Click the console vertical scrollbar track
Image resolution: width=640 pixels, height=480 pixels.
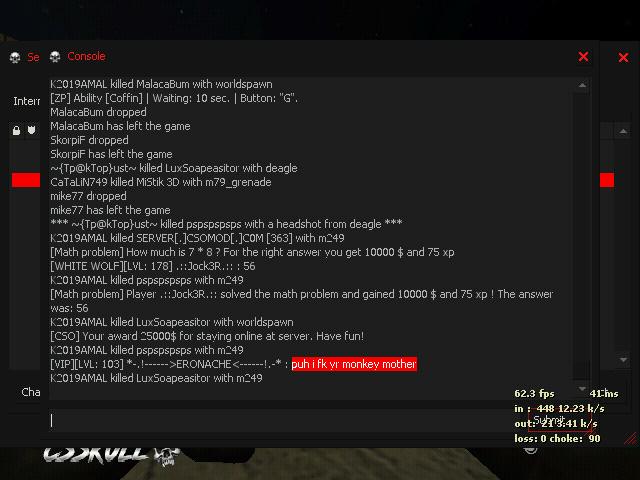tap(582, 237)
